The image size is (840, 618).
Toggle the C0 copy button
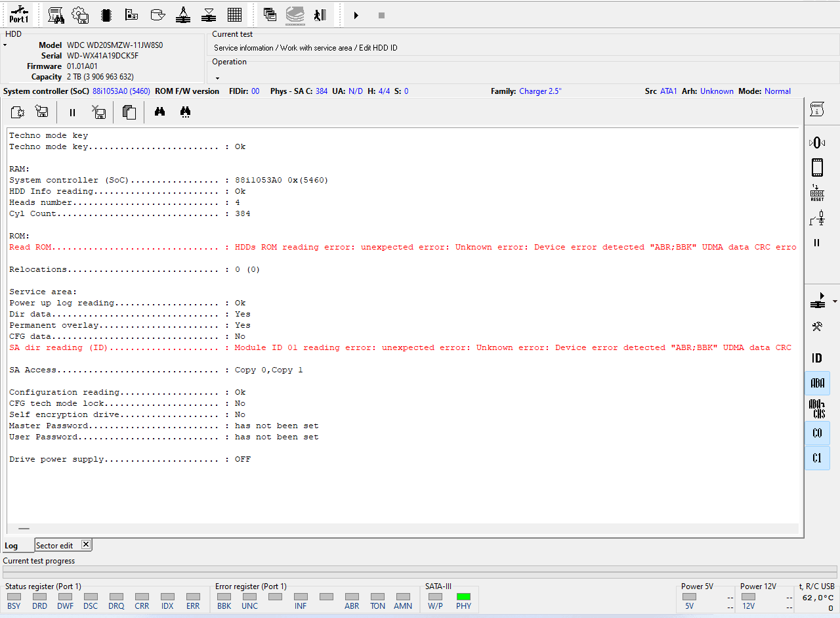click(817, 433)
